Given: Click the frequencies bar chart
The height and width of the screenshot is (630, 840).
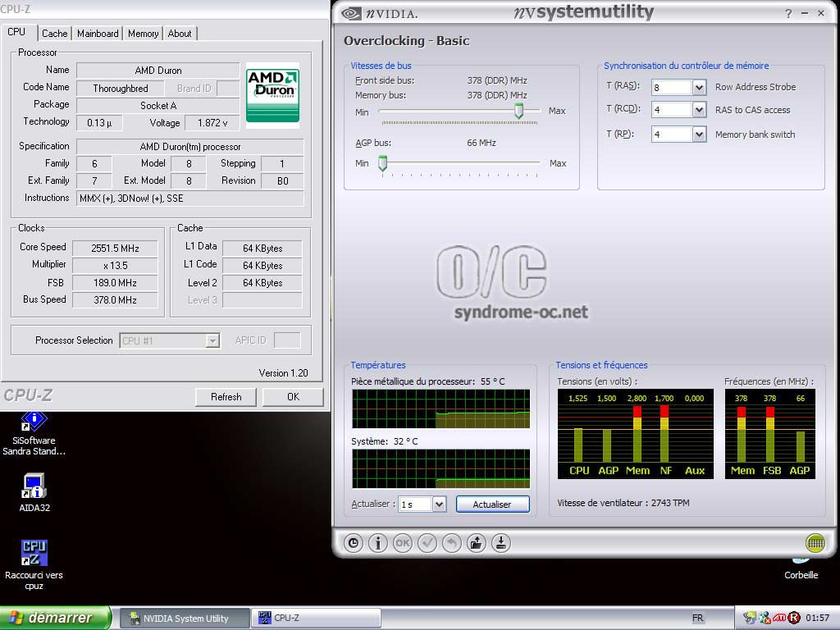Looking at the screenshot, I should [769, 434].
